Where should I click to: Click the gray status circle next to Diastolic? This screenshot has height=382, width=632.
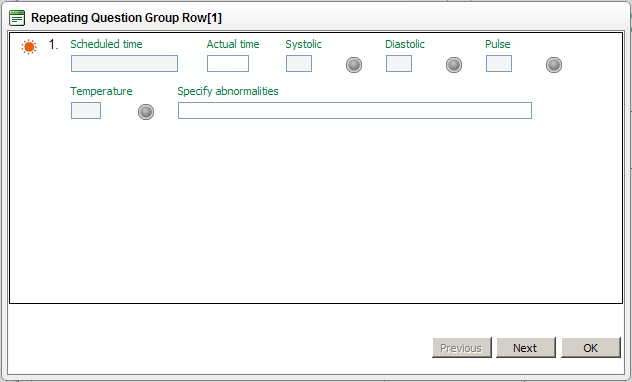pos(454,65)
